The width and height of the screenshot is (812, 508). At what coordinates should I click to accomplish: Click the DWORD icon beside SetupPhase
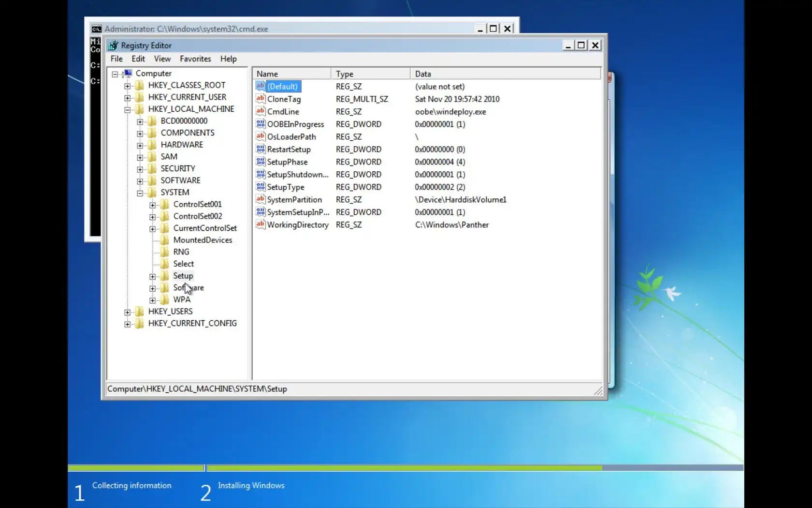pyautogui.click(x=261, y=162)
